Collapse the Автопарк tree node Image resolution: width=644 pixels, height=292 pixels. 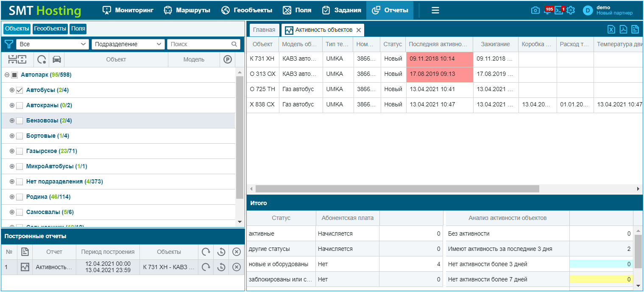(7, 75)
